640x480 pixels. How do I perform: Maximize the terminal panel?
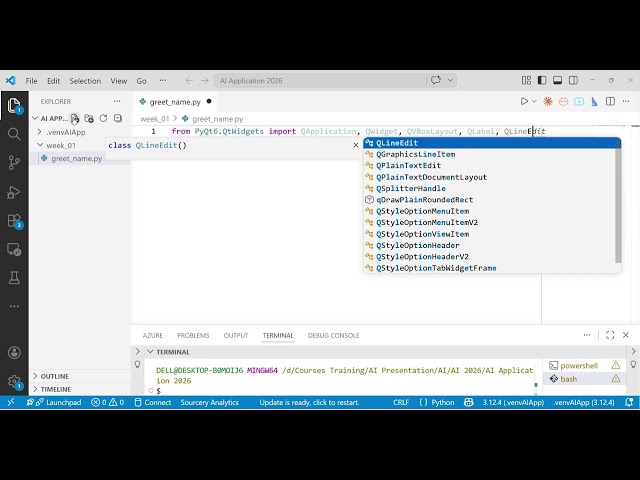click(610, 335)
